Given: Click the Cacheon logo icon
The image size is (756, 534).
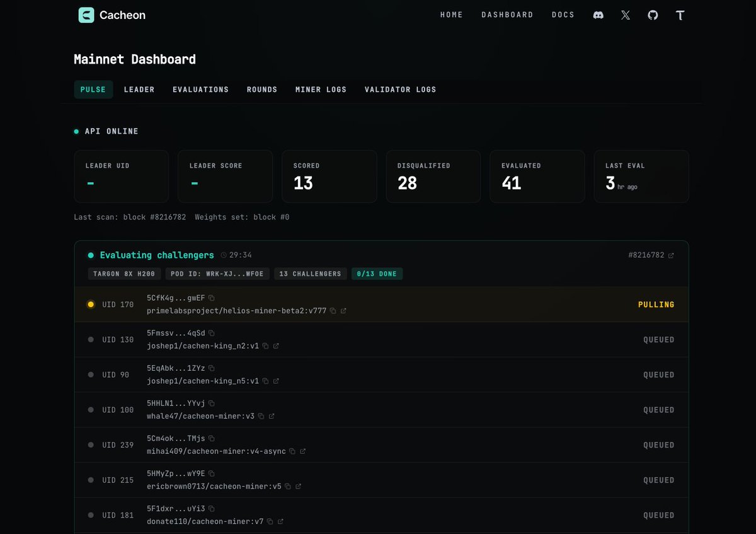Looking at the screenshot, I should pyautogui.click(x=86, y=15).
